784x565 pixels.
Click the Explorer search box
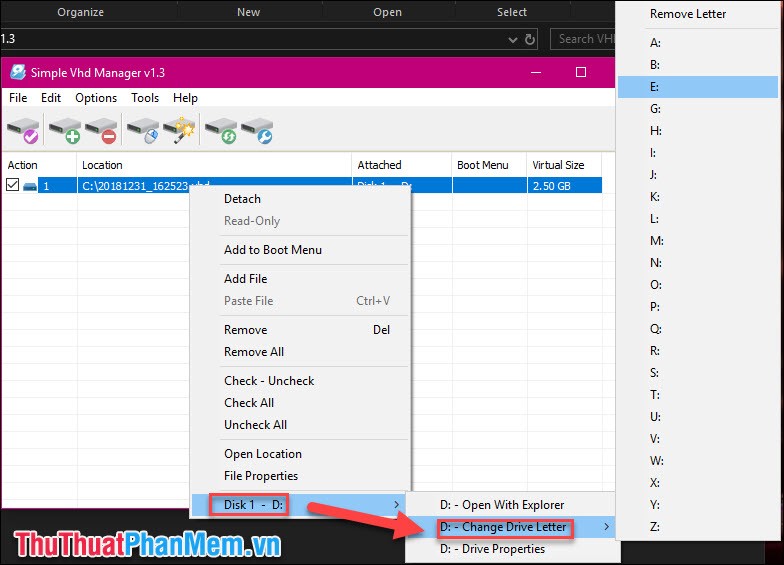point(582,39)
